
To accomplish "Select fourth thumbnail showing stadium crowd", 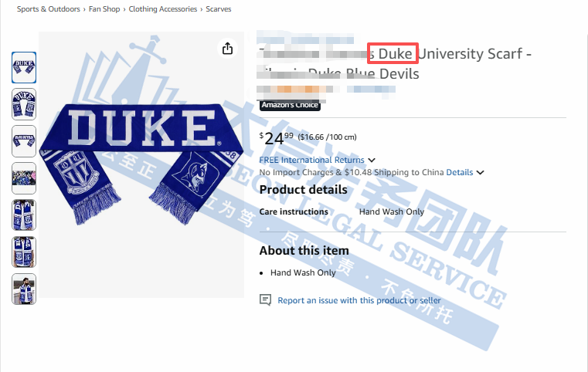I will (24, 178).
